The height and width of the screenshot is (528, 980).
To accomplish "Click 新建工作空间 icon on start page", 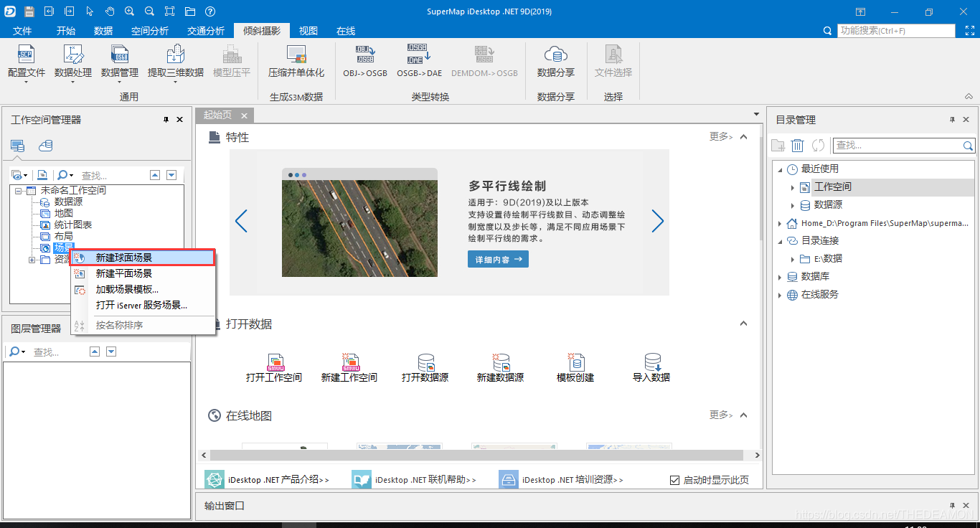I will click(350, 362).
